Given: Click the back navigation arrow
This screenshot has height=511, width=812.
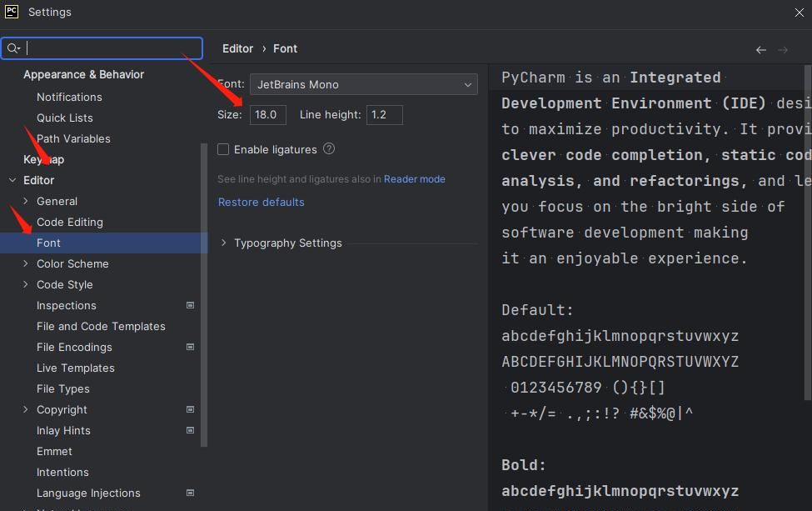Looking at the screenshot, I should [x=760, y=50].
